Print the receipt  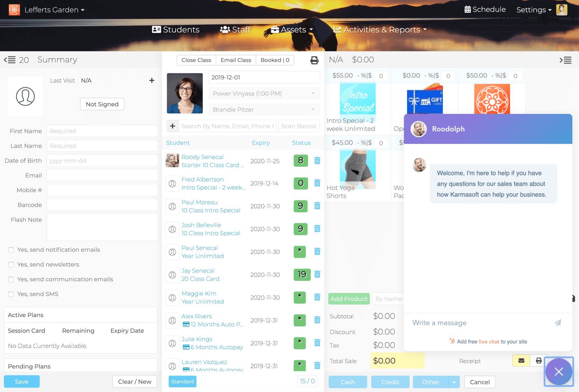click(538, 361)
